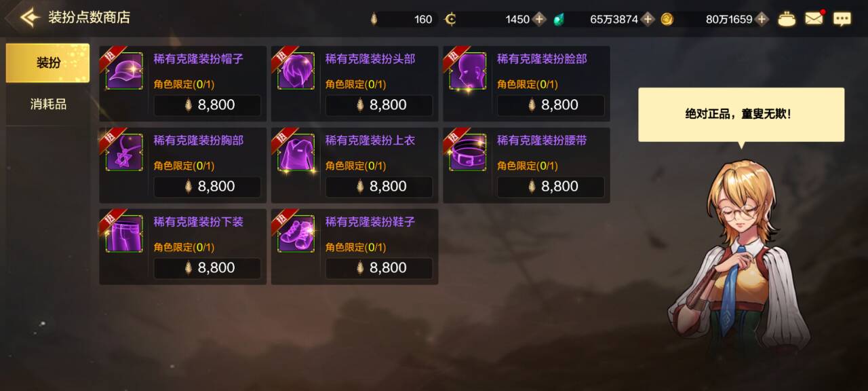Image resolution: width=868 pixels, height=391 pixels.
Task: Select the purple necklace chest costume icon
Action: (124, 153)
